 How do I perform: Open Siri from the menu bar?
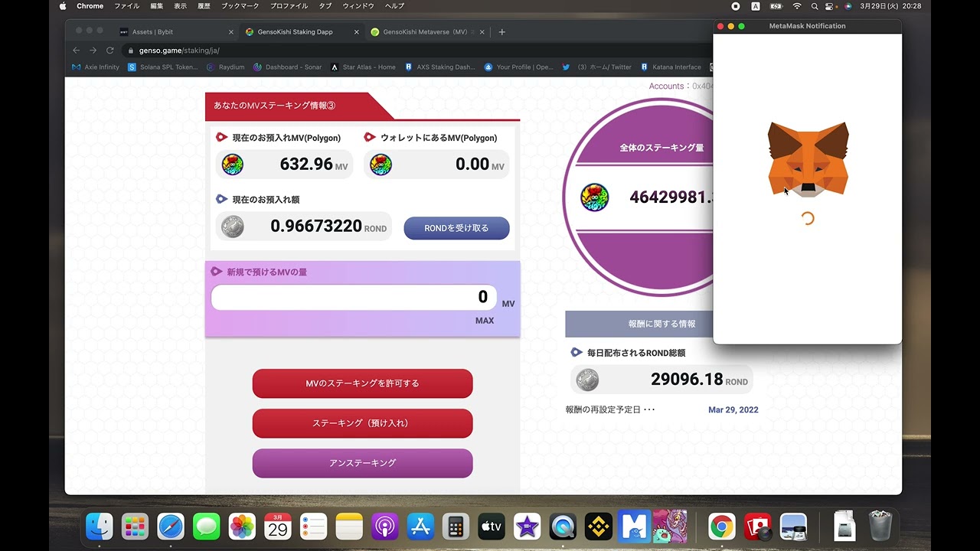848,6
